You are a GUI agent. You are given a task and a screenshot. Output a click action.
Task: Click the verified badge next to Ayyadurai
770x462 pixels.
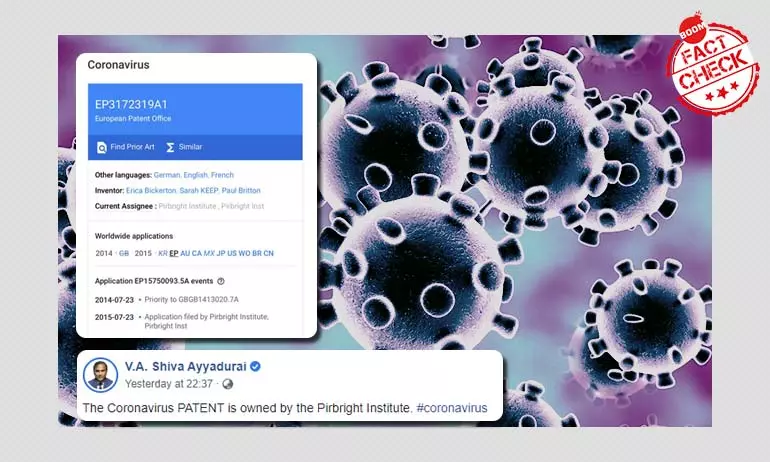click(255, 366)
